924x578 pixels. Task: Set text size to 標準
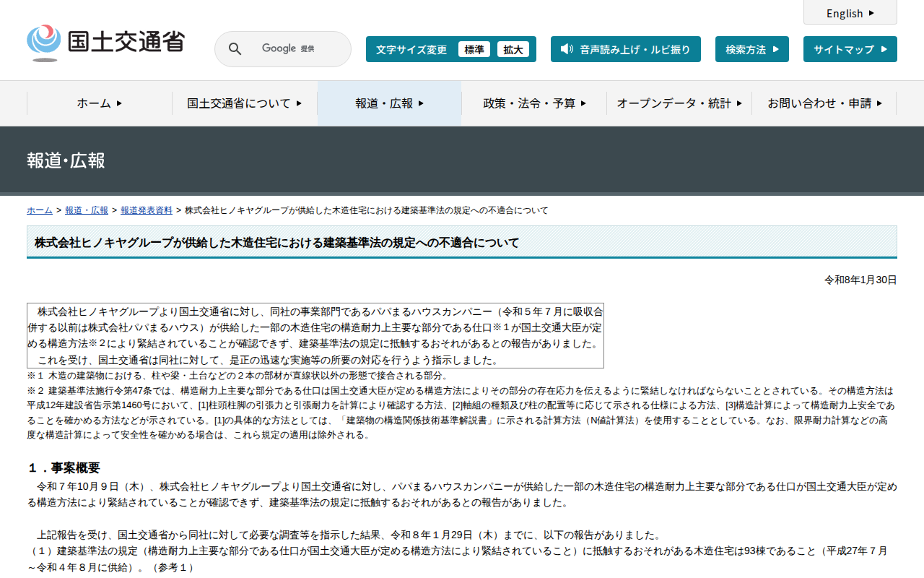pos(474,49)
